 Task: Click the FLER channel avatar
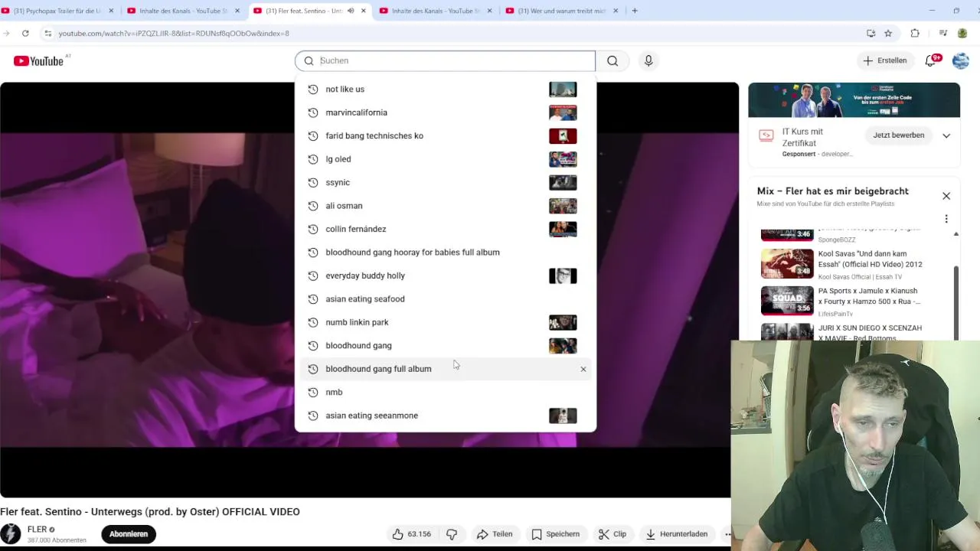(11, 534)
